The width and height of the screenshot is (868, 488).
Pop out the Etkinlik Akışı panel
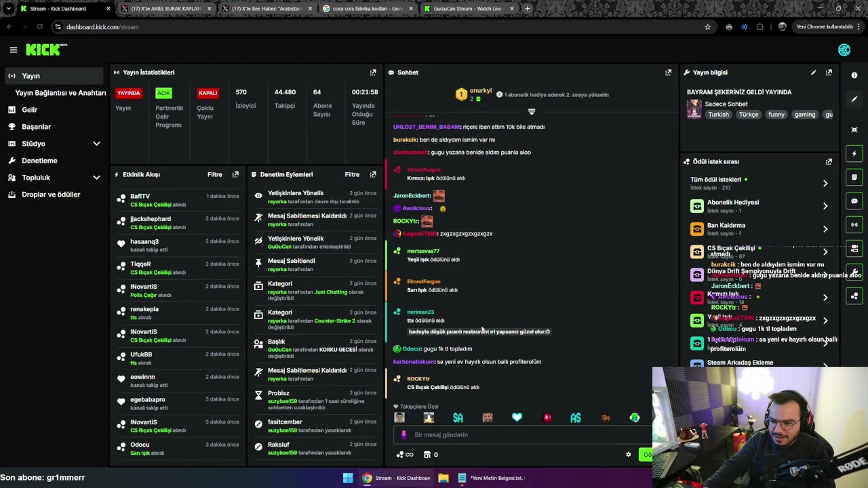tap(235, 175)
